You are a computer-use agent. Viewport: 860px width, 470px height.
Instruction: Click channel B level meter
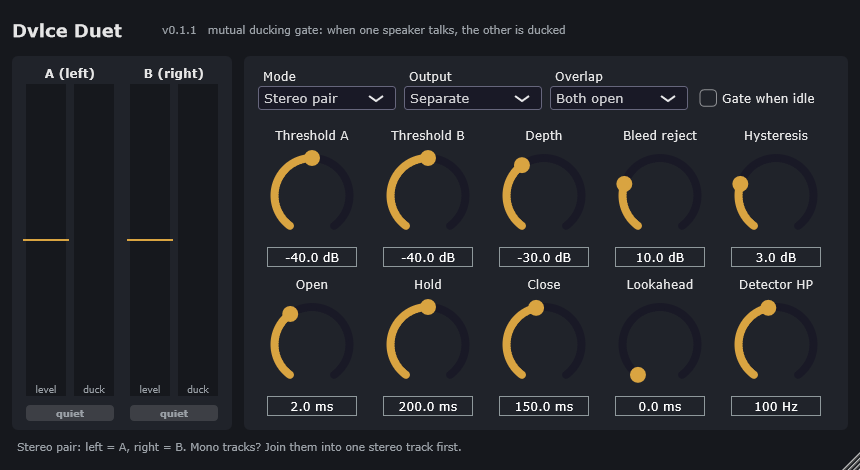click(150, 240)
